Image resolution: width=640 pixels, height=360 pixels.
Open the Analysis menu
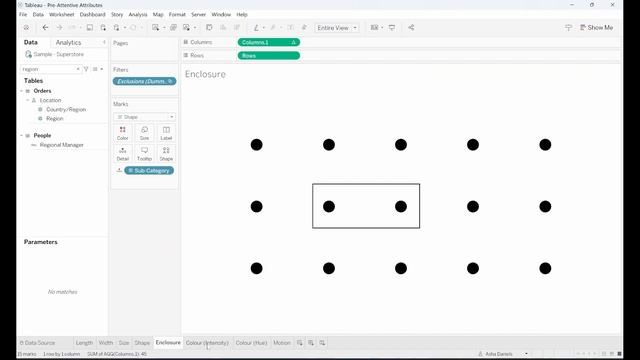[138, 14]
